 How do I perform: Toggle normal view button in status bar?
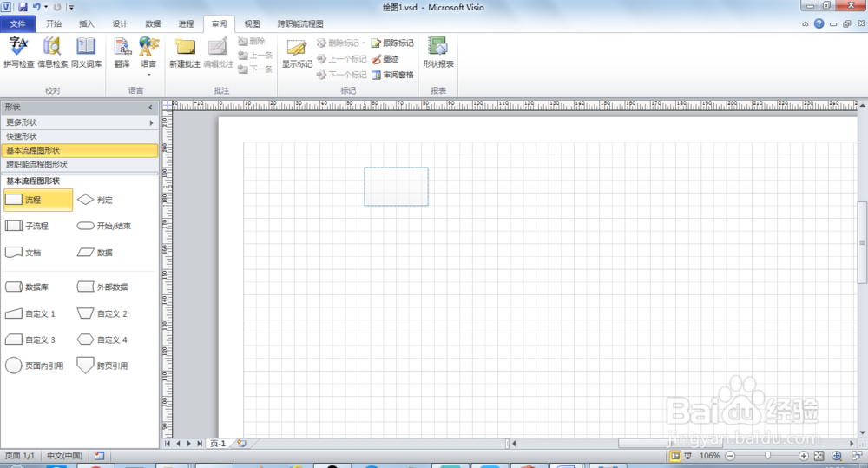coord(674,456)
